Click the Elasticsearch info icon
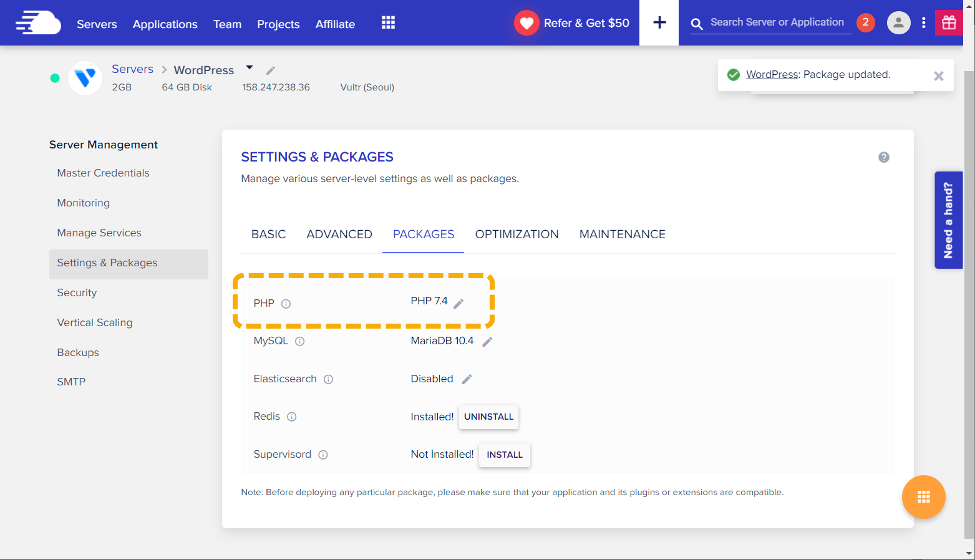 (328, 379)
